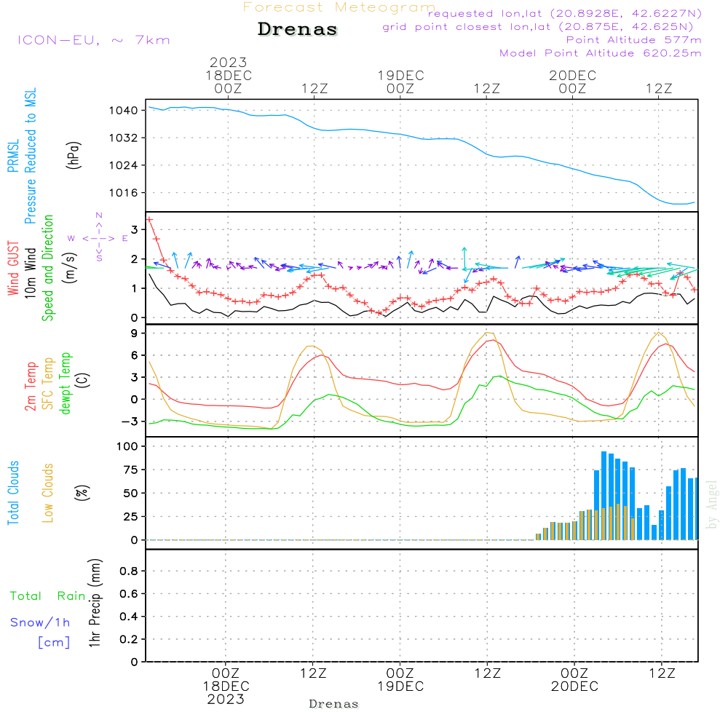Click the bottom axis "20DEC" date label

574,687
